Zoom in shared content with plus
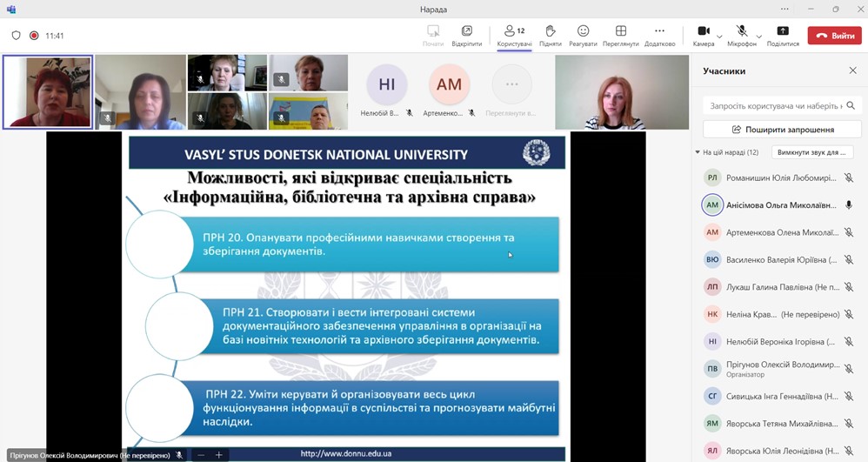The image size is (868, 462). [x=218, y=455]
